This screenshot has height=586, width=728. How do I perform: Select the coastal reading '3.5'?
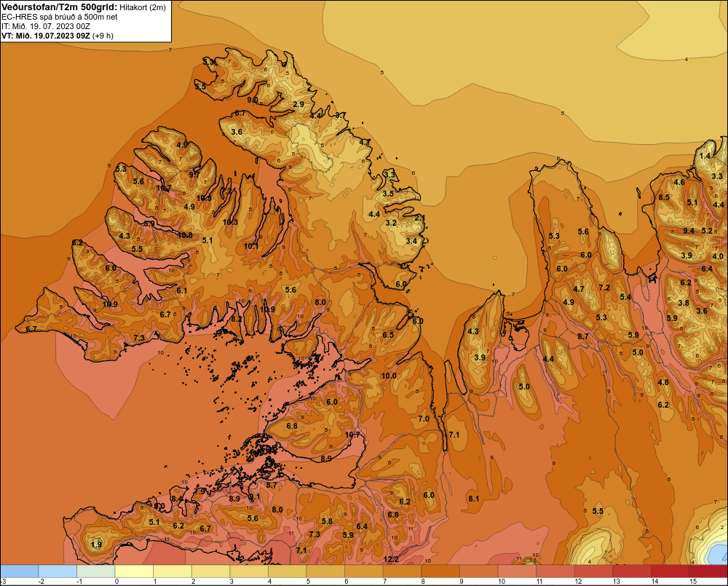[x=388, y=194]
